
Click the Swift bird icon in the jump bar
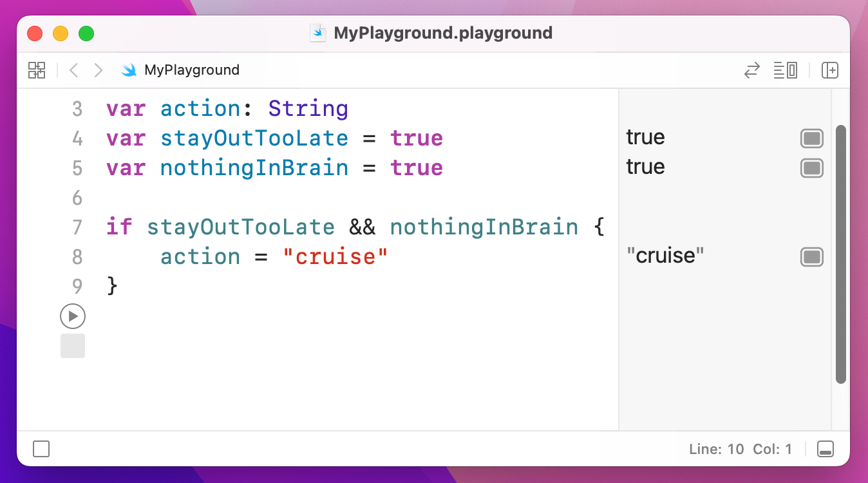[129, 70]
